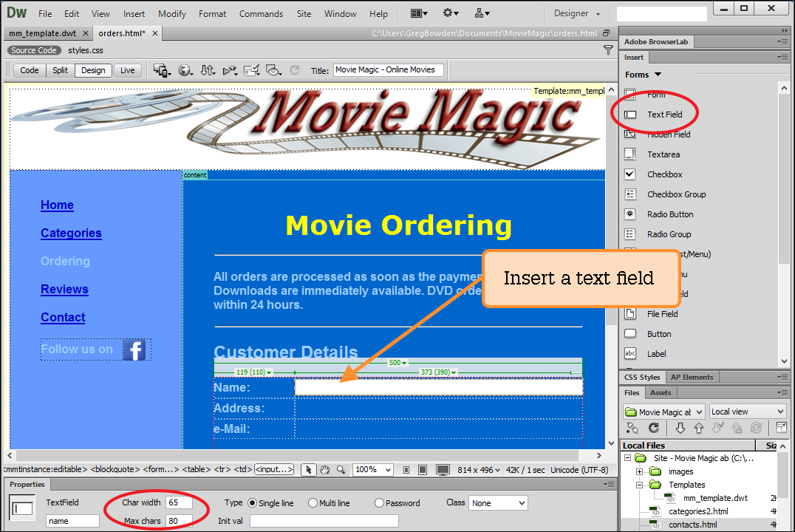
Task: Open the workspace Layout icon menu
Action: (x=419, y=14)
